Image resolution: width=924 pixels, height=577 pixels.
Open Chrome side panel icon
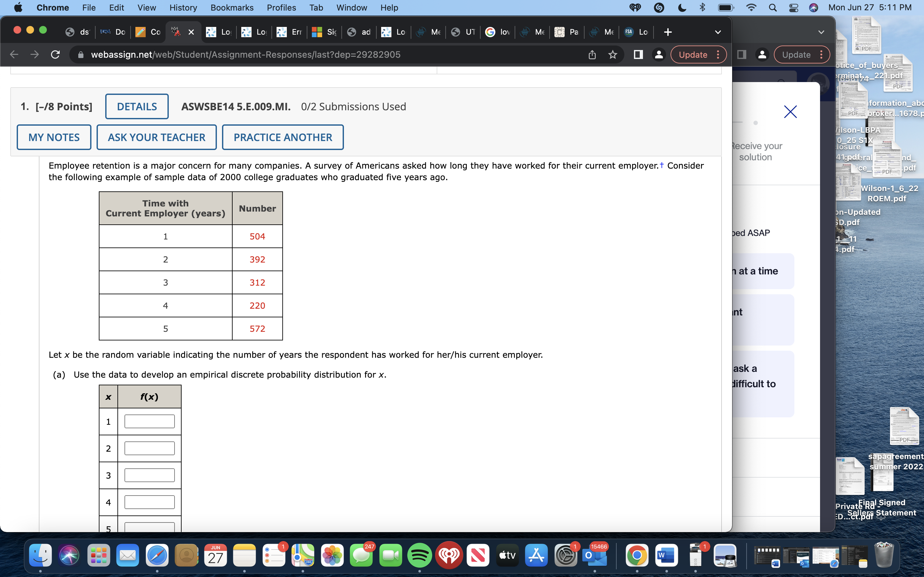pyautogui.click(x=638, y=54)
